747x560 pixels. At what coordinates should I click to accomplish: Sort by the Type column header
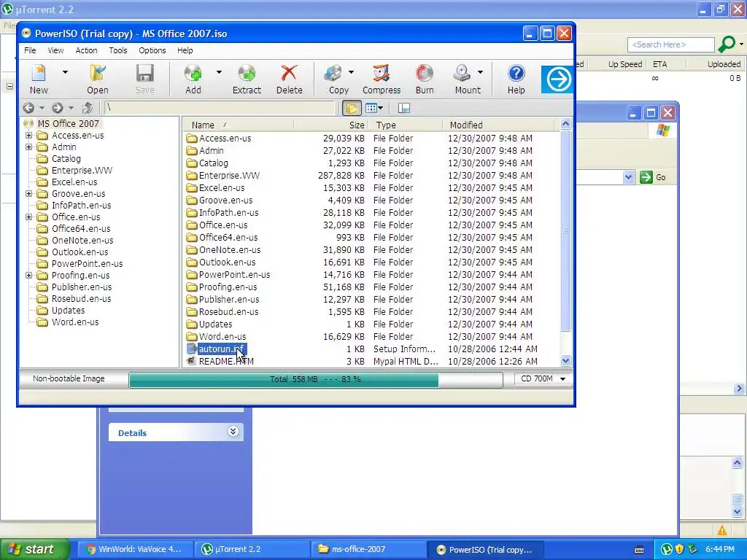tap(406, 125)
